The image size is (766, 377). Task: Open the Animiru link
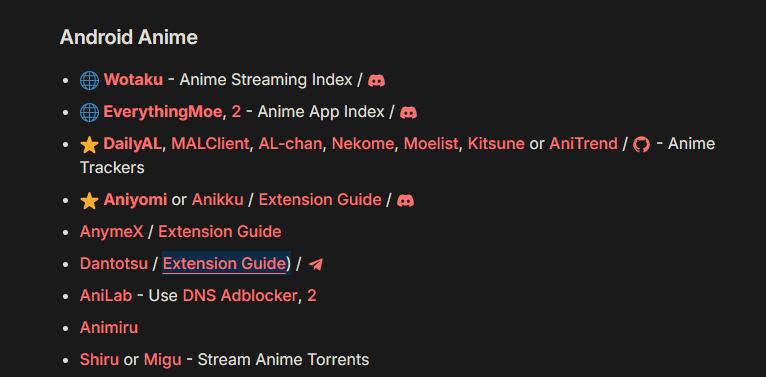[x=109, y=327]
